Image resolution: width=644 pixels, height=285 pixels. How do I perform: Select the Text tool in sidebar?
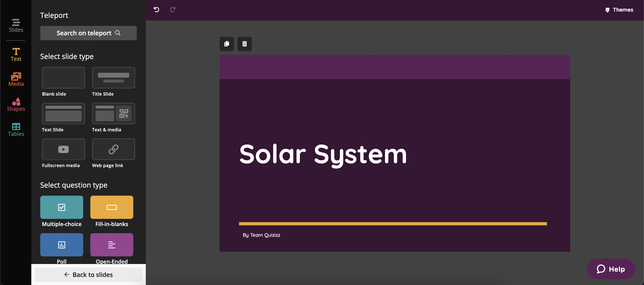(16, 54)
